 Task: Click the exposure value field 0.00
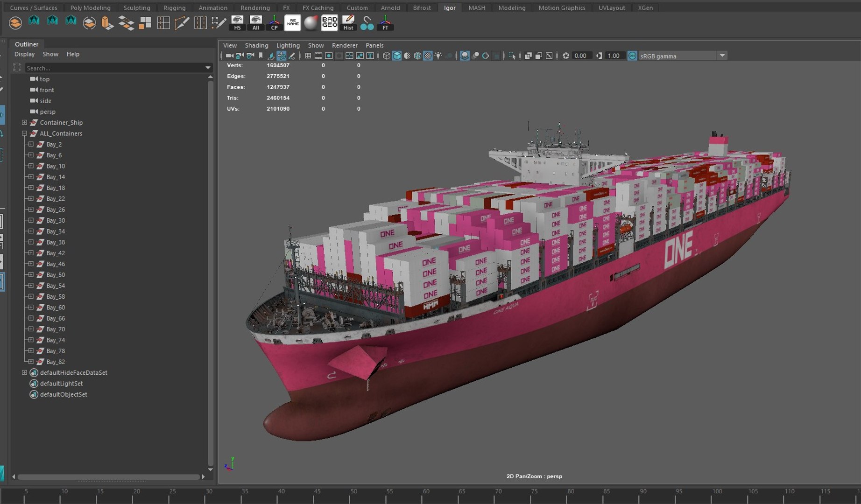click(x=582, y=56)
